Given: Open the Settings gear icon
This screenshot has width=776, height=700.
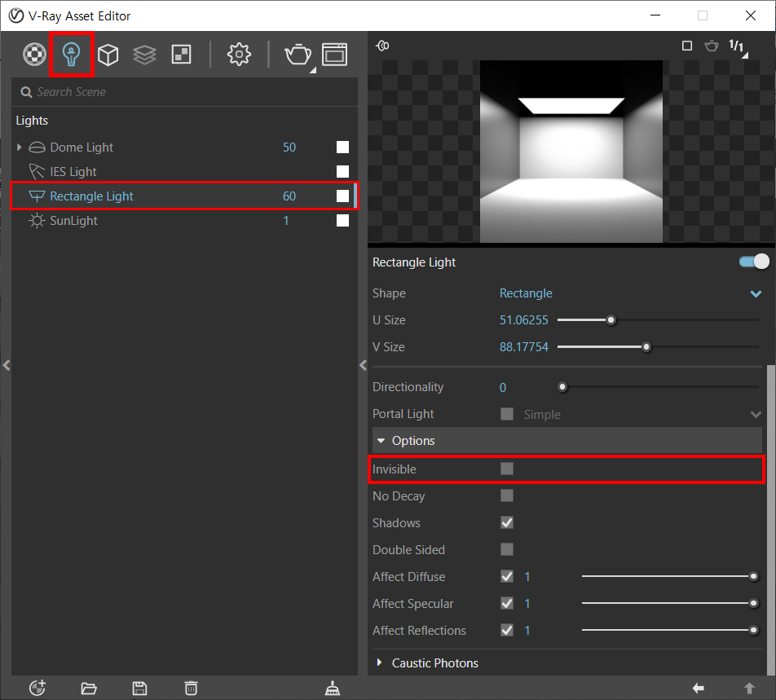Looking at the screenshot, I should tap(239, 55).
